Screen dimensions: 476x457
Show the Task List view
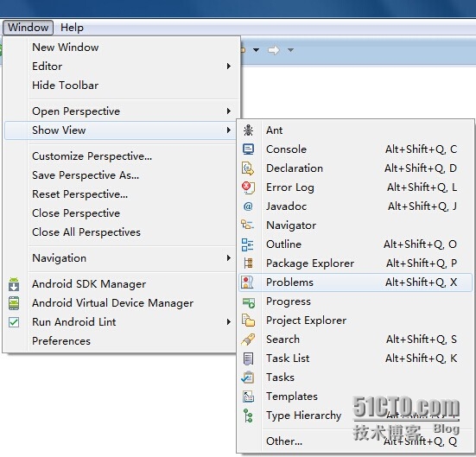[355, 359]
